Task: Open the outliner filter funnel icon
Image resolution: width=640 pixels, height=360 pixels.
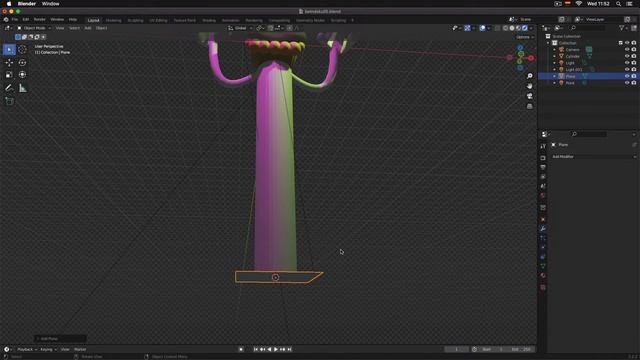Action: click(x=622, y=28)
